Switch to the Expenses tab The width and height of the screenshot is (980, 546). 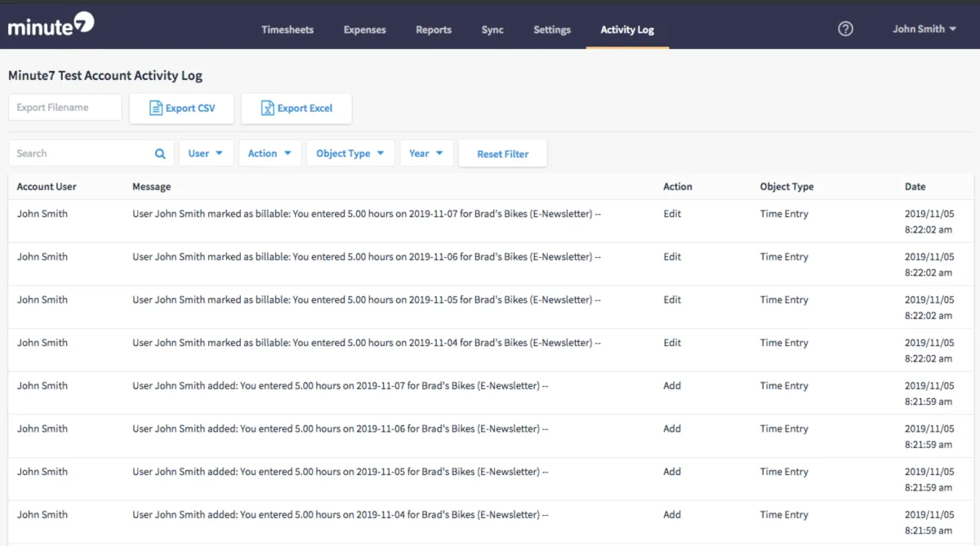[x=364, y=29]
